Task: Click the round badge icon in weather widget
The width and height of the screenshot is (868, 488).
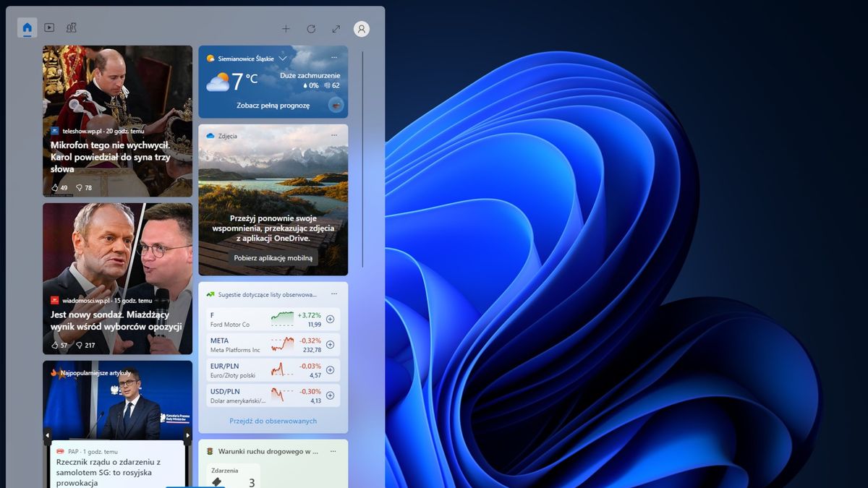Action: [336, 105]
